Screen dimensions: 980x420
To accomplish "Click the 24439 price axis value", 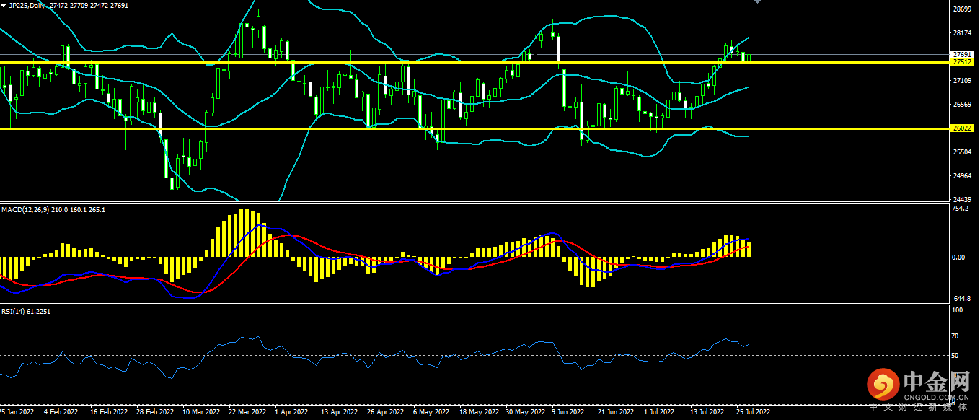I will click(962, 199).
